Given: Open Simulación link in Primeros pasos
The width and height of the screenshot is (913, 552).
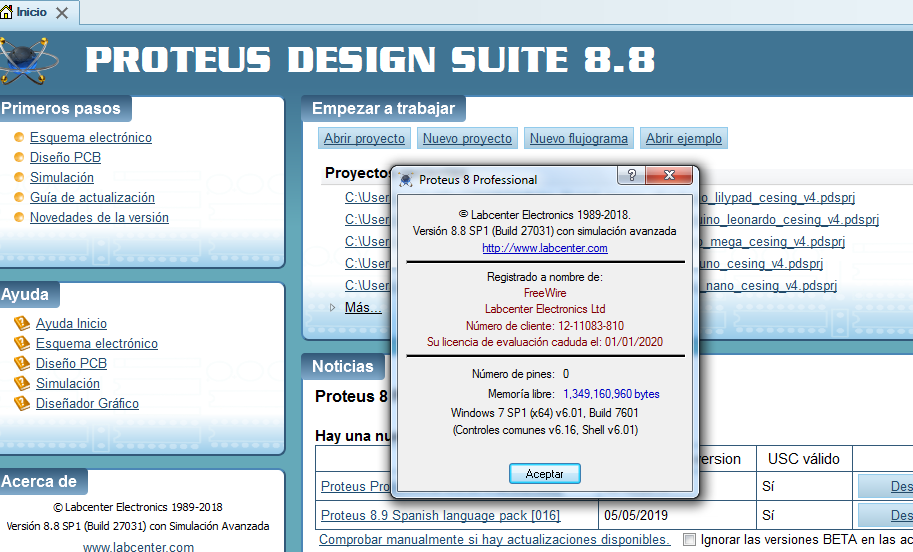Looking at the screenshot, I should 62,177.
